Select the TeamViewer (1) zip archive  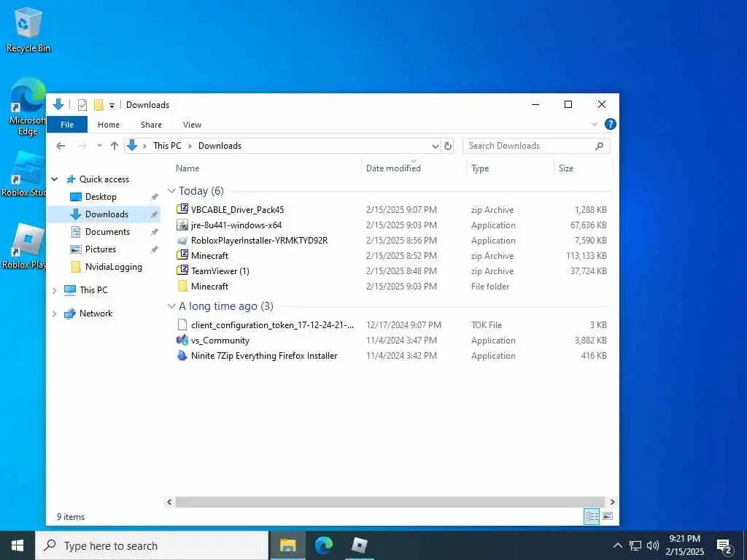(x=220, y=271)
